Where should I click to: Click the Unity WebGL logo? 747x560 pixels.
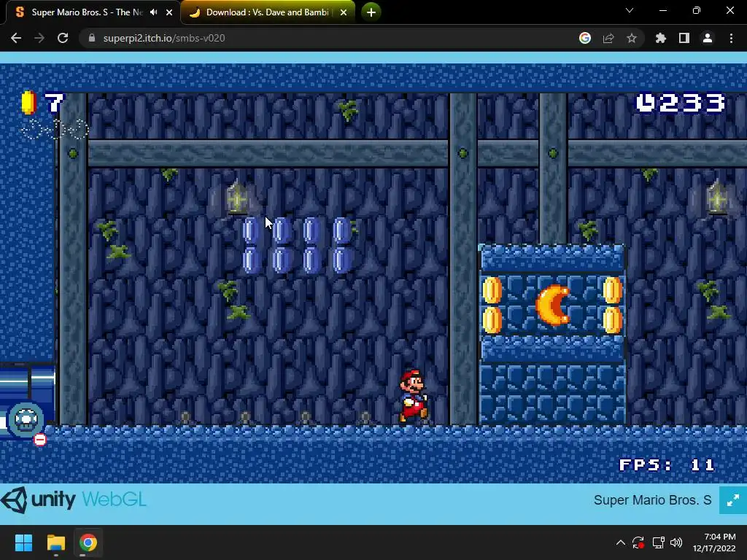pyautogui.click(x=74, y=499)
